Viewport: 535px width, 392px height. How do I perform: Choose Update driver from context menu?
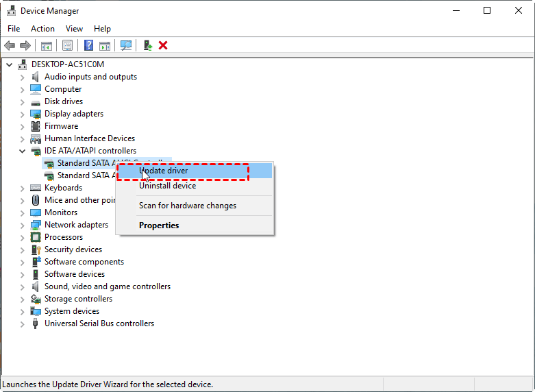[195, 171]
